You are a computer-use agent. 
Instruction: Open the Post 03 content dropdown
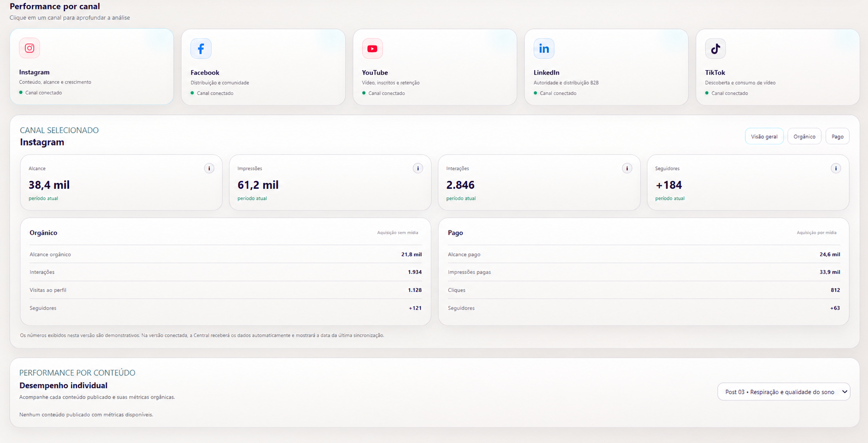tap(783, 392)
